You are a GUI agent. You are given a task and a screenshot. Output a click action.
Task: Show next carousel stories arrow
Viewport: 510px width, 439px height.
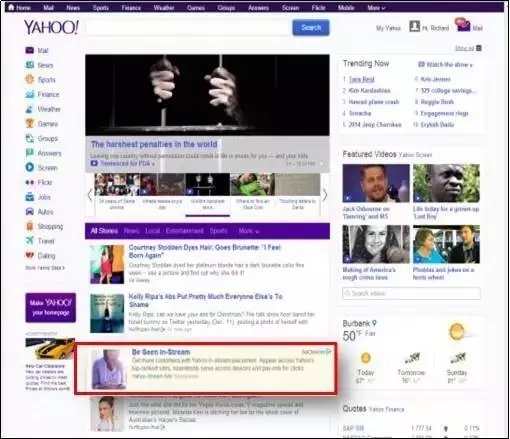325,195
